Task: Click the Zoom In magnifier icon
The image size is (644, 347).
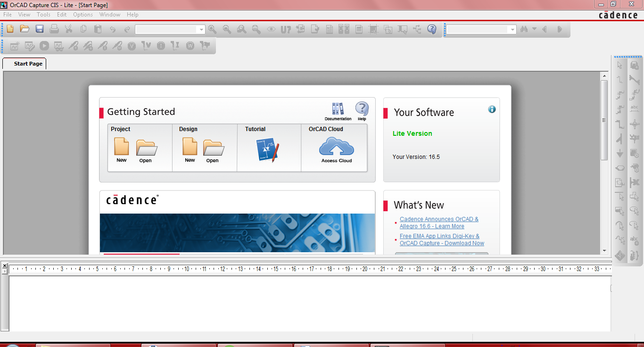Action: point(213,29)
